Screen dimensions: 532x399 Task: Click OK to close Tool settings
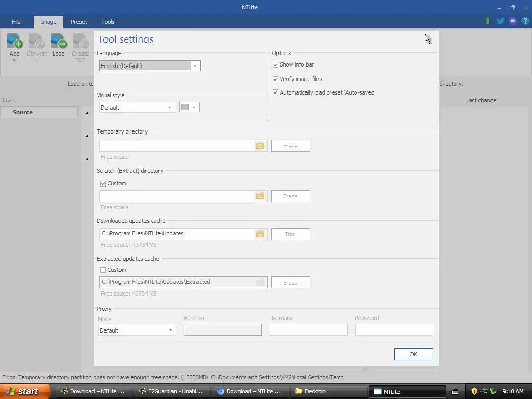click(413, 354)
